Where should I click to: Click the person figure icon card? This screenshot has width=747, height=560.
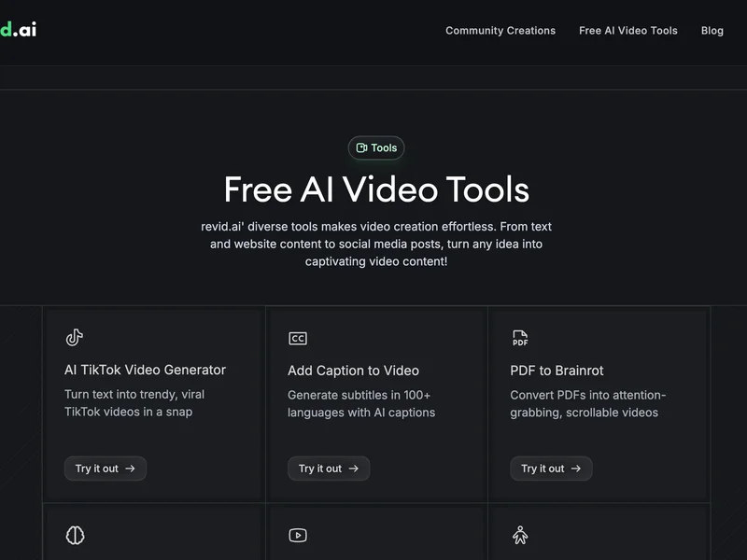(520, 535)
